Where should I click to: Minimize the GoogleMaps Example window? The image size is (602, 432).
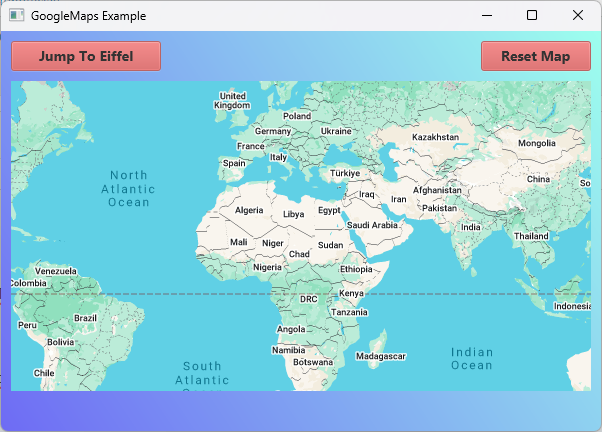[487, 15]
